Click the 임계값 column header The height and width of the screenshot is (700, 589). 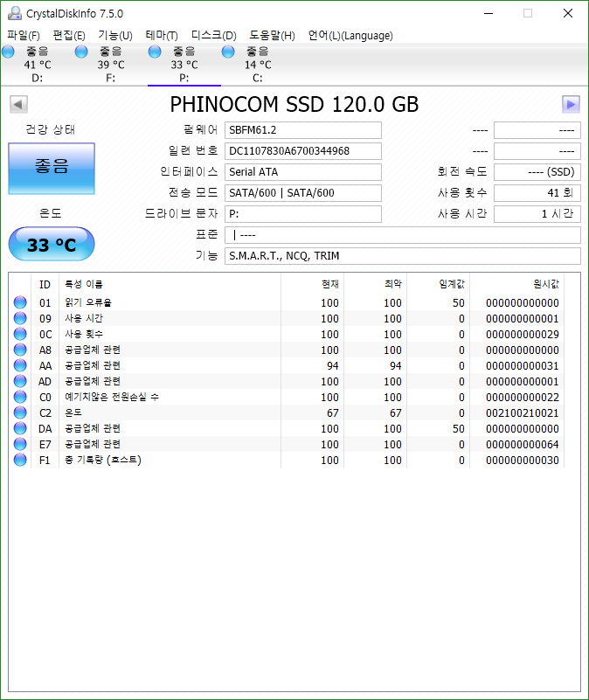tap(439, 284)
